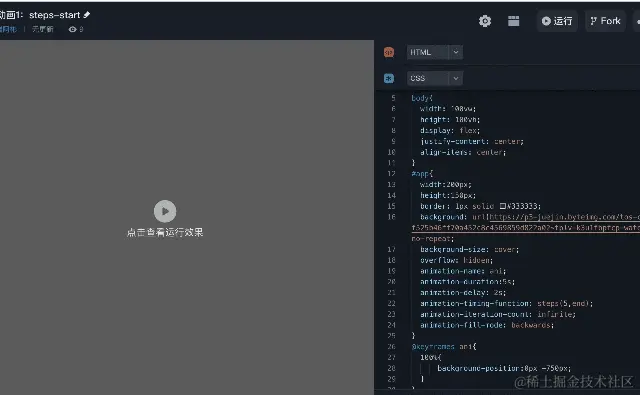
Task: Click the blue author name link
Action: pos(8,29)
